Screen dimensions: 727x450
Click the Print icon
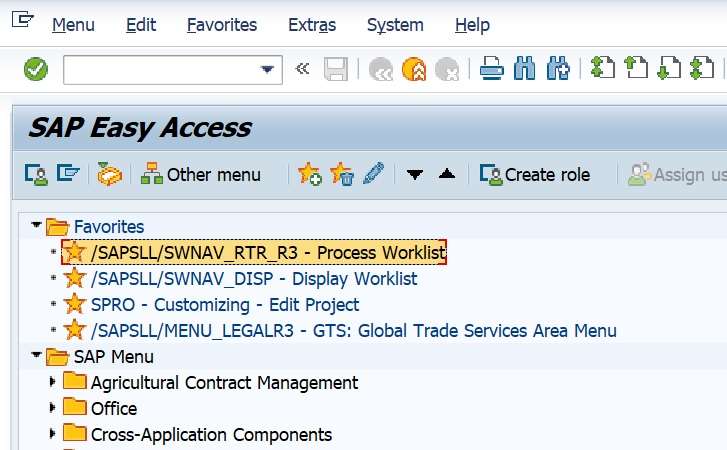(492, 69)
